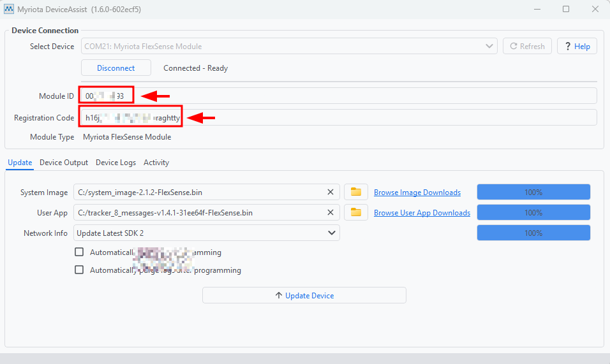This screenshot has height=364, width=610.
Task: Open folder browser for User App
Action: [x=356, y=212]
